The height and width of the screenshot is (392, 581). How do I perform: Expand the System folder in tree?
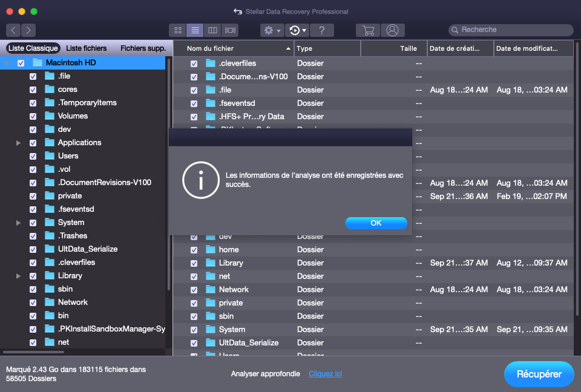[18, 223]
